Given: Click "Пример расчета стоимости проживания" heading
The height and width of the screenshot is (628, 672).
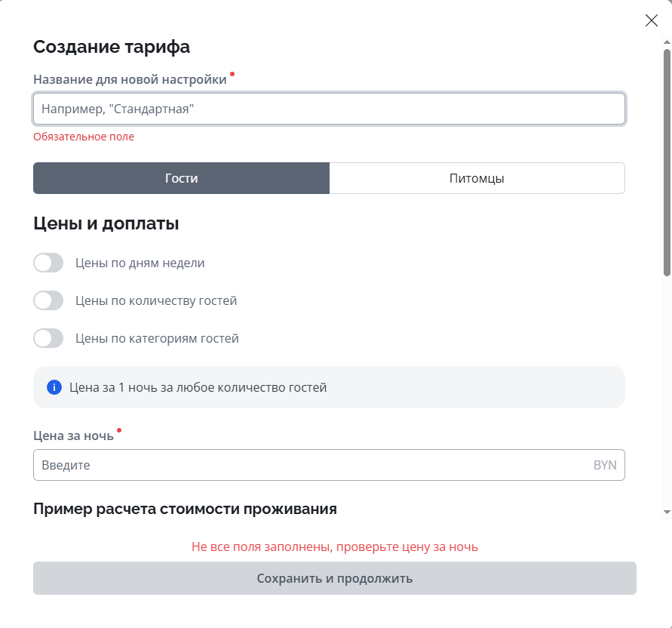Looking at the screenshot, I should click(185, 509).
